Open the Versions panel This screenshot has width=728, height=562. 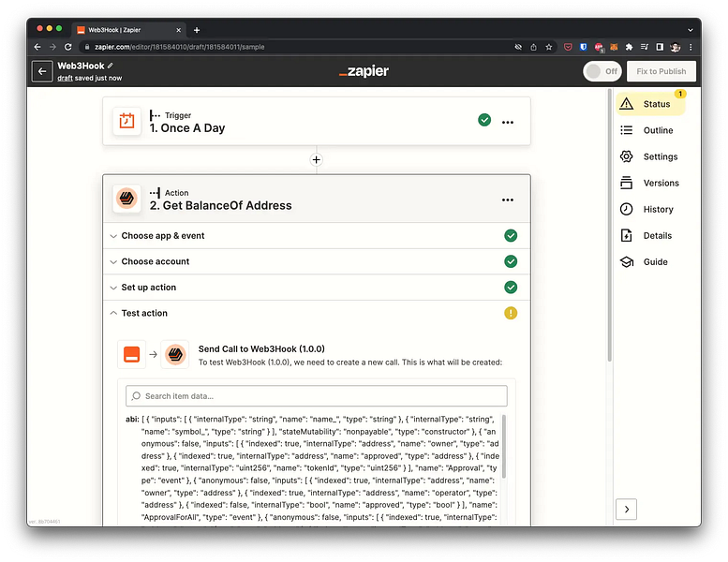(x=650, y=183)
